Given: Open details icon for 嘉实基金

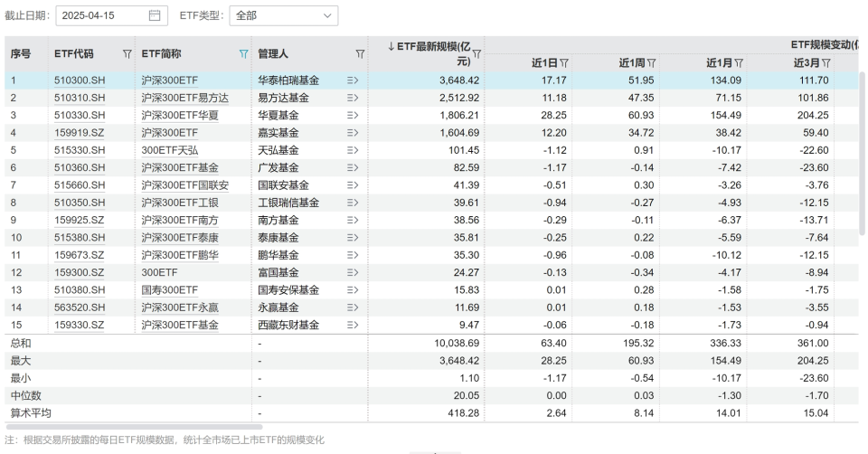Looking at the screenshot, I should click(x=353, y=133).
